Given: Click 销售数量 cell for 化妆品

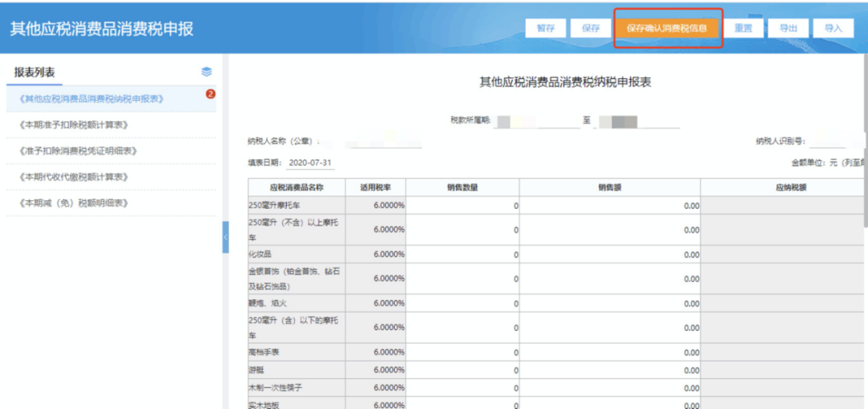Looking at the screenshot, I should click(x=462, y=255).
